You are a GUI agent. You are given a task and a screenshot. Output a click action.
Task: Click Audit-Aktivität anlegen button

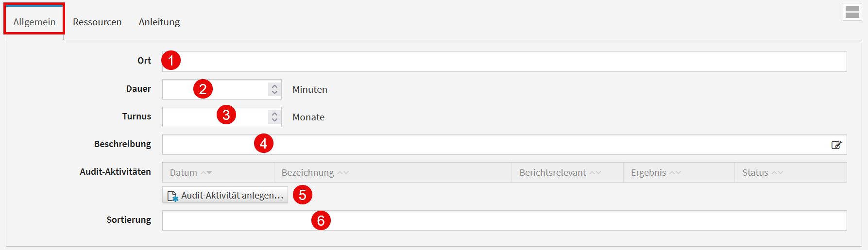click(225, 195)
